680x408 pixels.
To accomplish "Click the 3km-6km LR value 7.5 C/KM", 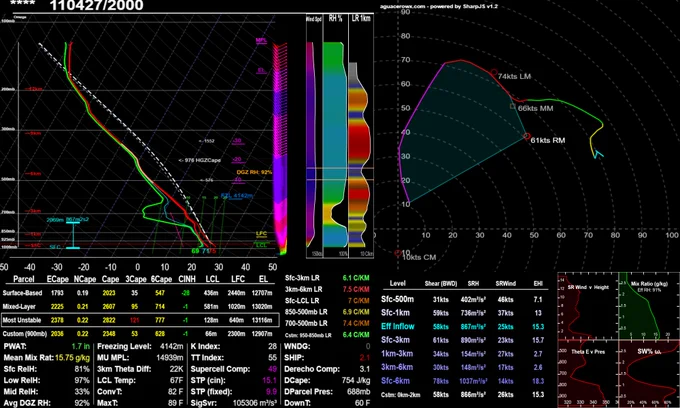I will 356,289.
